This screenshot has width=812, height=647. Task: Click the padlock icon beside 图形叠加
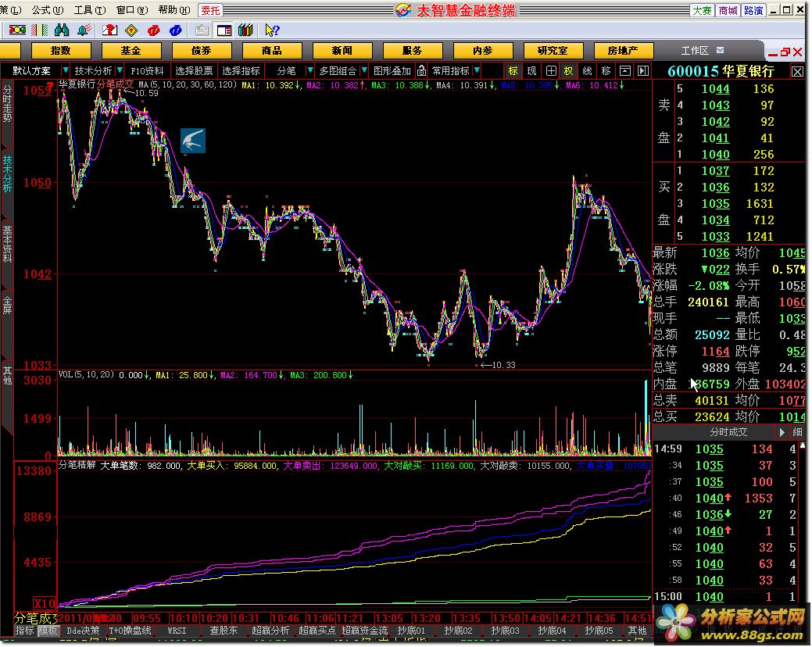[x=421, y=70]
